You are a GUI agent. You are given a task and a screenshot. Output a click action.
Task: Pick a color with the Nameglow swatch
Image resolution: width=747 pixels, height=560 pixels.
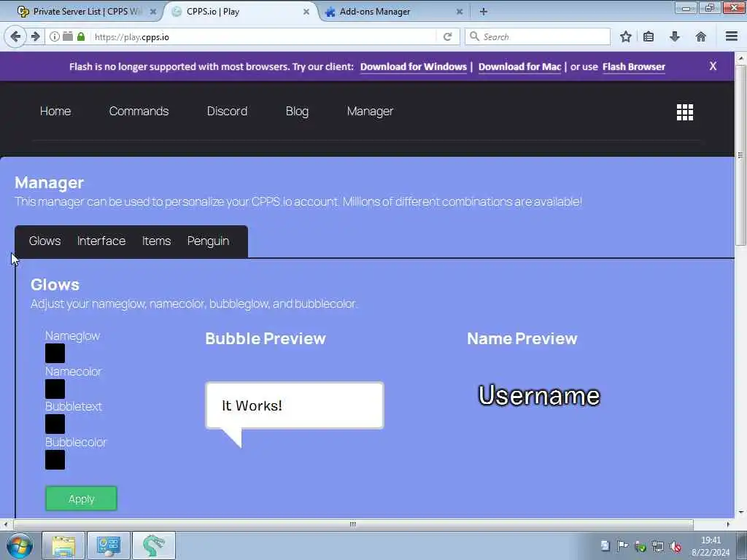55,354
